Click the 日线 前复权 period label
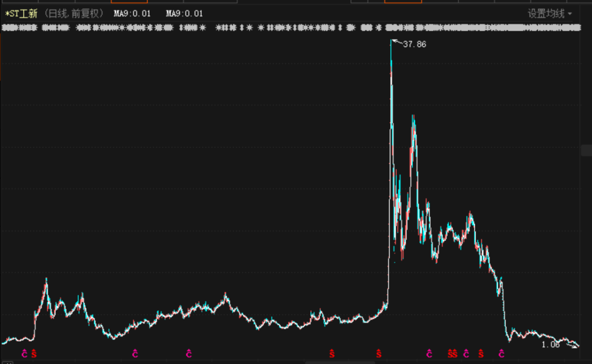The height and width of the screenshot is (364, 592). [x=73, y=14]
